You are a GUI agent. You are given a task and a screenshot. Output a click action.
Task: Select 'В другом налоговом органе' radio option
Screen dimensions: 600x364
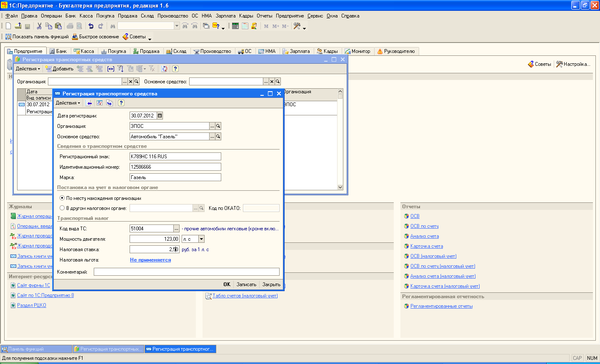click(x=62, y=208)
